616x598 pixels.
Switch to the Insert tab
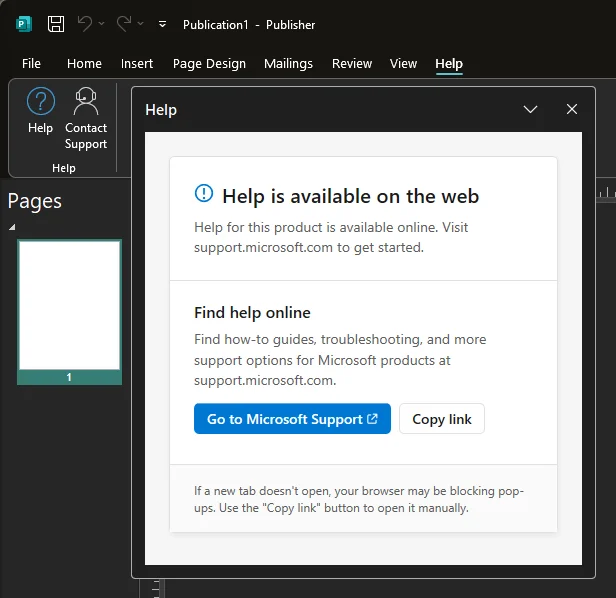click(x=137, y=64)
